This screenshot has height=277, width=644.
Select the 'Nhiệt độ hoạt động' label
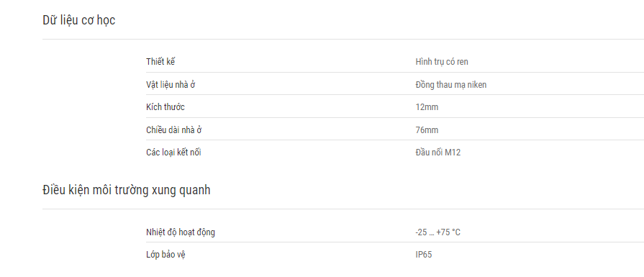tap(181, 232)
